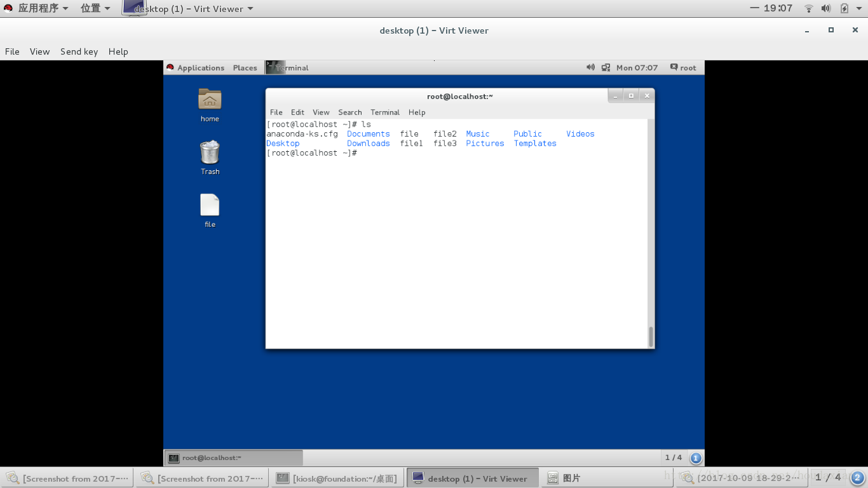Screen dimensions: 868x488
Task: Open the 2017-10-09 18-29 taskbar item
Action: (742, 478)
